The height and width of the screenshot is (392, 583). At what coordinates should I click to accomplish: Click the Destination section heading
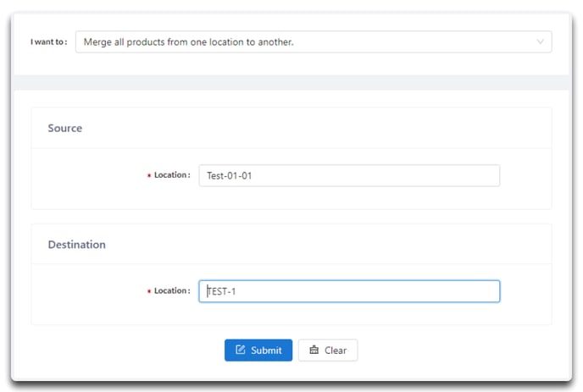pos(77,245)
